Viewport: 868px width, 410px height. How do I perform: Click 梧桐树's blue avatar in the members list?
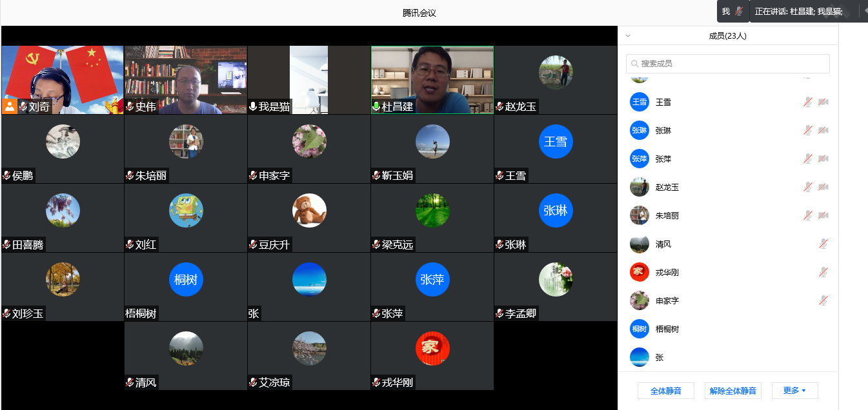[640, 329]
